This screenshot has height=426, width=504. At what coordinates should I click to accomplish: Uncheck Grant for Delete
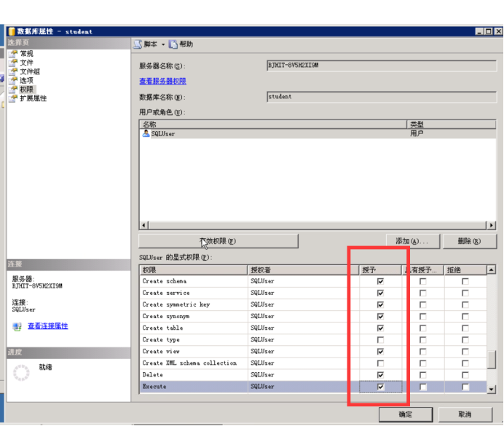point(380,375)
